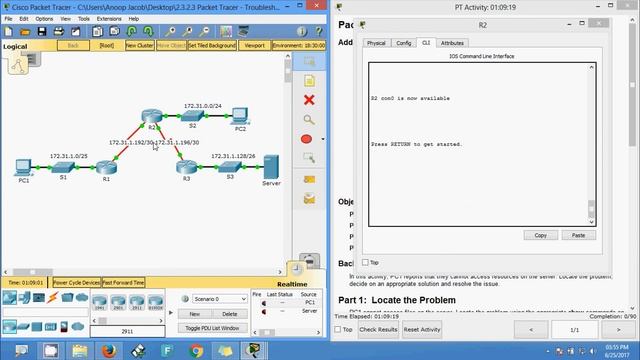Viewport: 640px width, 360px height.
Task: Click the Undo green arrow icon
Action: click(131, 31)
